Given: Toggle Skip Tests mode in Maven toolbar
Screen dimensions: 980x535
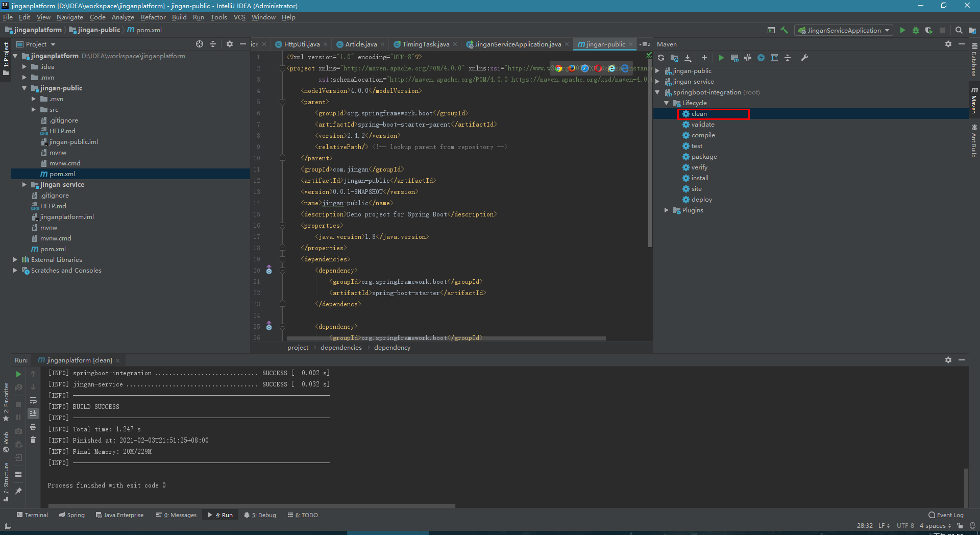Looking at the screenshot, I should point(761,58).
